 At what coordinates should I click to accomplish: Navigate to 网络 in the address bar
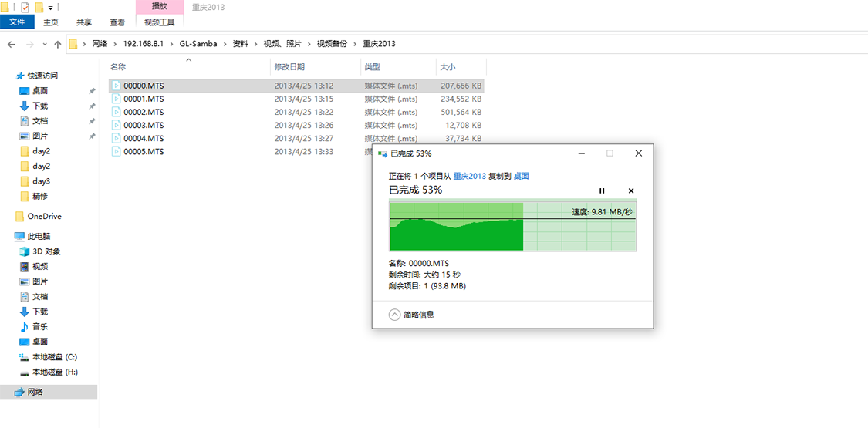(100, 44)
